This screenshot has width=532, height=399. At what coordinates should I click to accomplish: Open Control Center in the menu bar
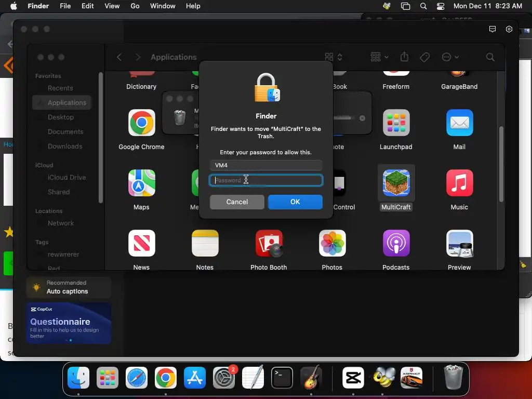441,6
